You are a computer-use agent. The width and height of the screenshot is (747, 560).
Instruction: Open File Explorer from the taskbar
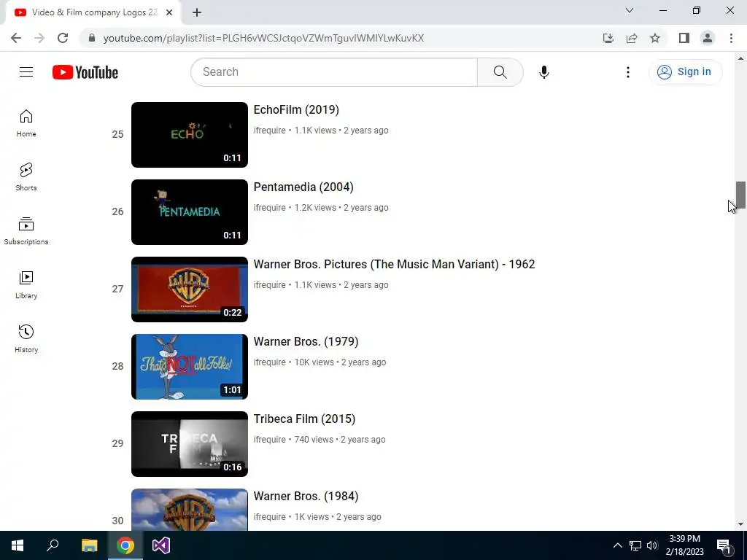89,545
